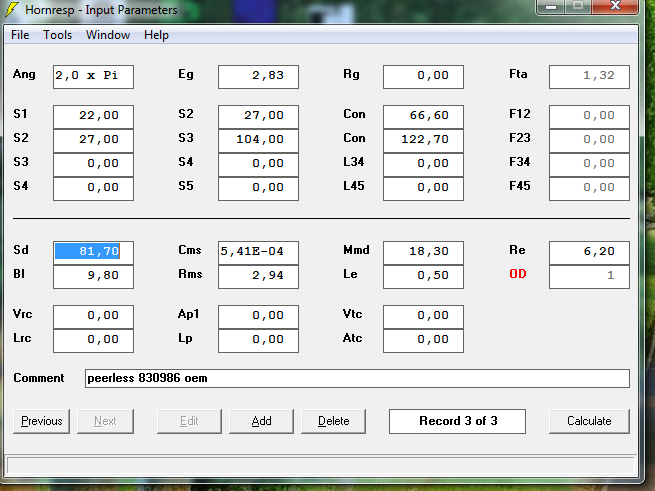The height and width of the screenshot is (491, 655).
Task: Click the F12 field
Action: point(589,117)
